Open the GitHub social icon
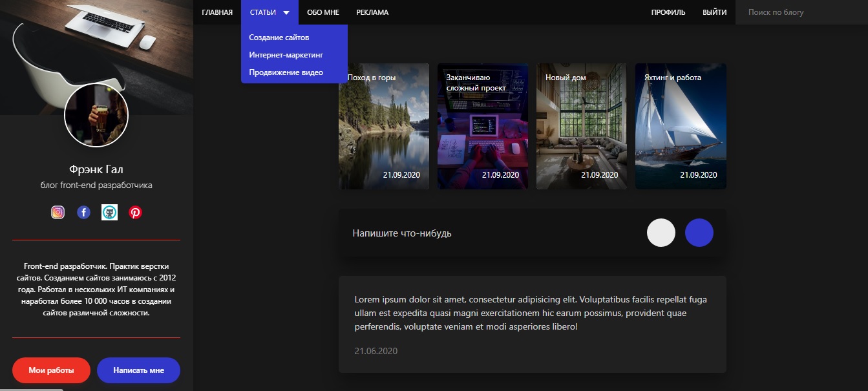The height and width of the screenshot is (391, 868). 109,212
